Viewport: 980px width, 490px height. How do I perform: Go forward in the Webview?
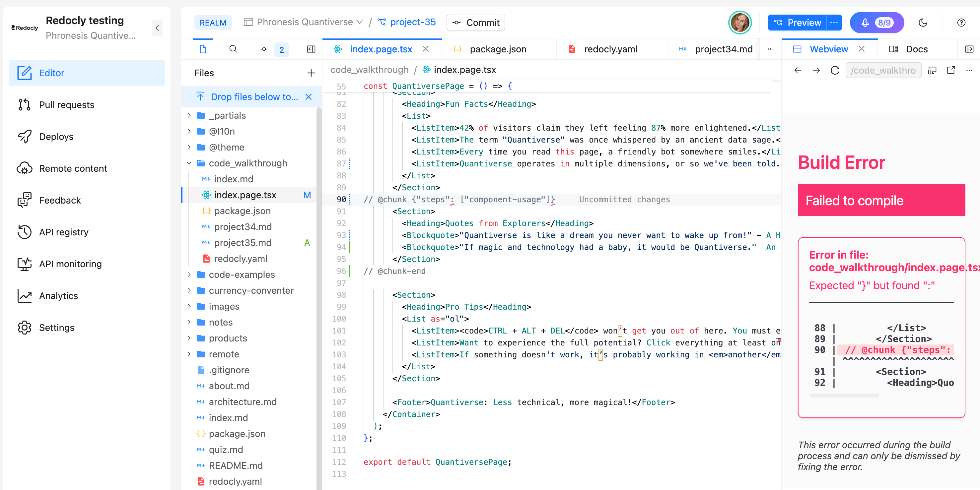coord(816,70)
